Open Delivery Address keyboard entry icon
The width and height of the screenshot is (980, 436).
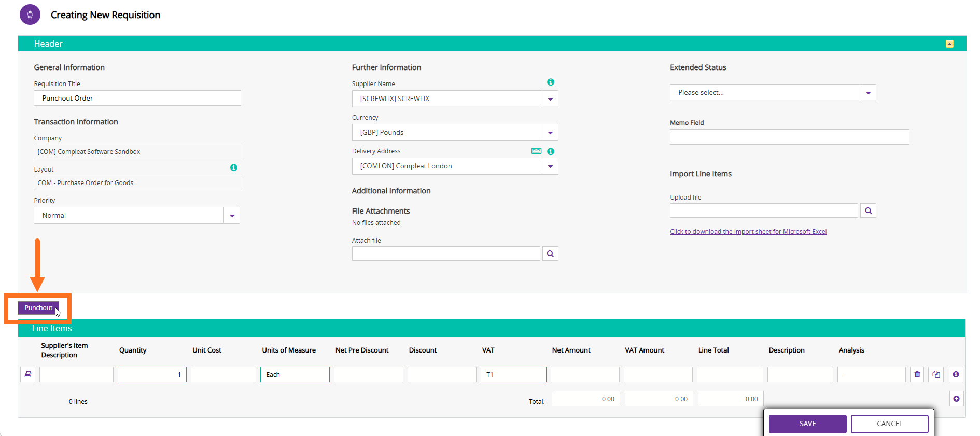537,151
